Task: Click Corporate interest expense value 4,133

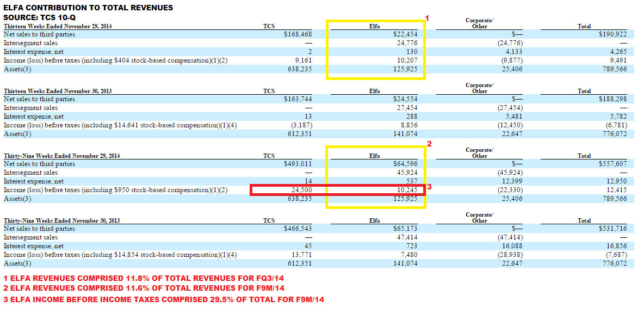Action: pyautogui.click(x=514, y=52)
